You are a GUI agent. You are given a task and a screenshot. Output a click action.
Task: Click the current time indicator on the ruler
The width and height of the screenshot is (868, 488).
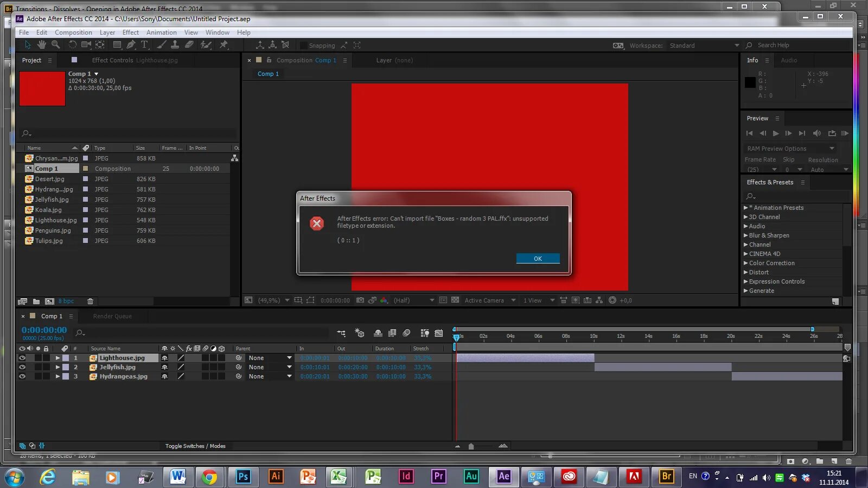click(x=456, y=337)
